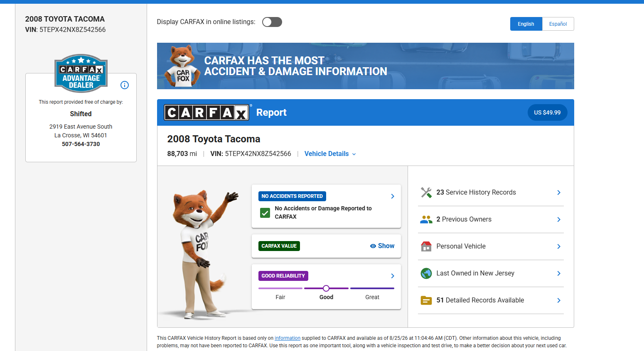Click the Good reliability label
Screen dimensions: 644x351
[326, 297]
